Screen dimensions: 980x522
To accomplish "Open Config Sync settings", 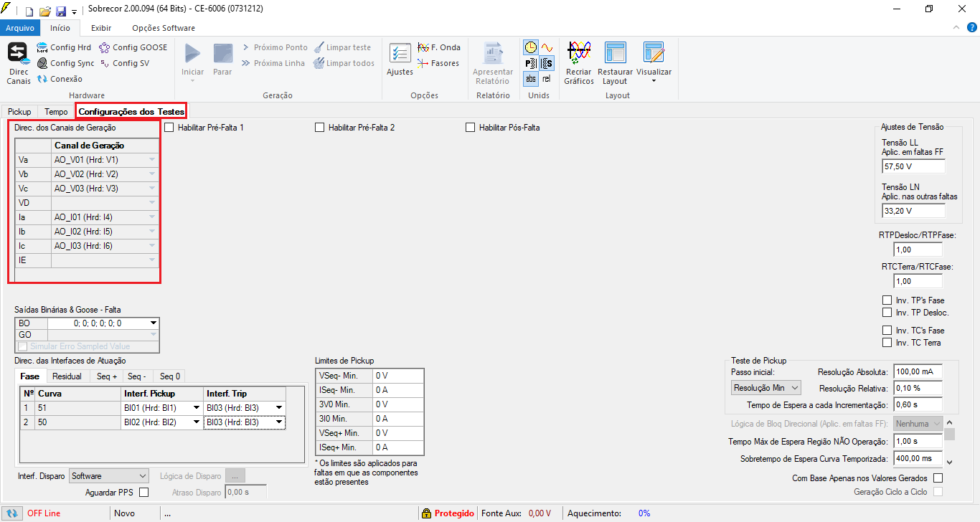I will tap(65, 63).
